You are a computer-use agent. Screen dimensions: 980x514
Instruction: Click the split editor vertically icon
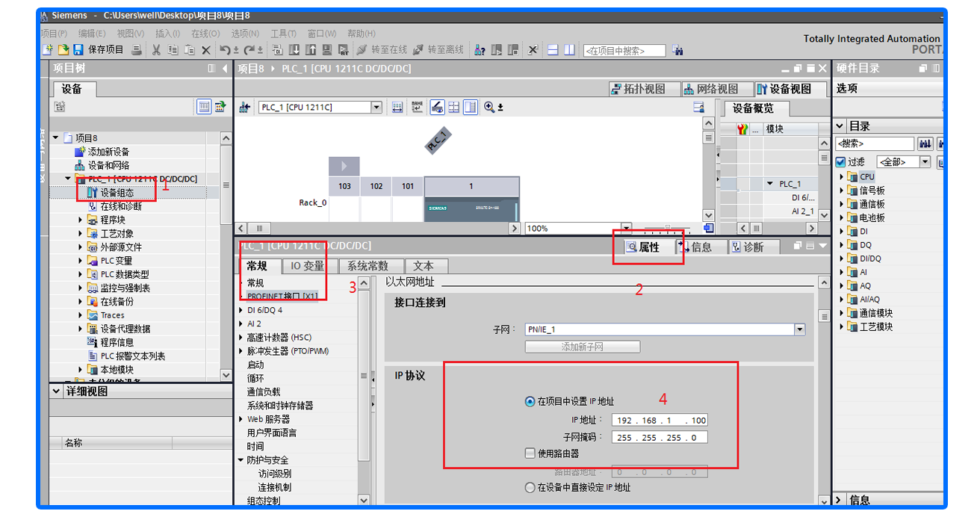(569, 50)
